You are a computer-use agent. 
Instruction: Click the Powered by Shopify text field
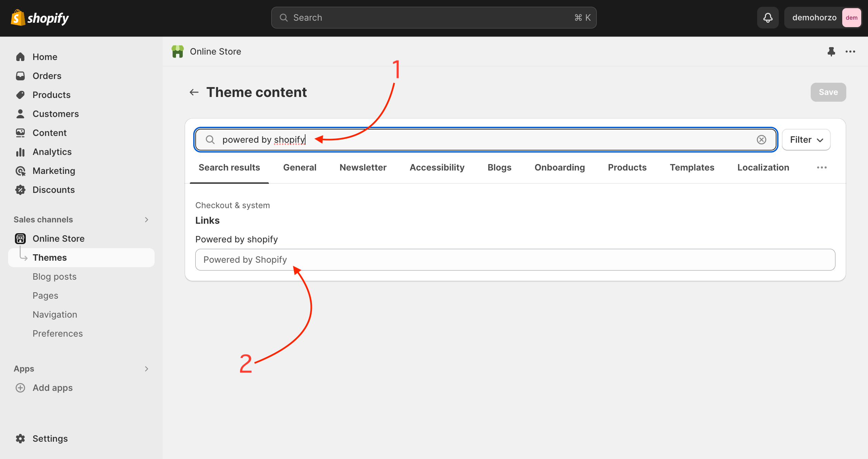[515, 260]
